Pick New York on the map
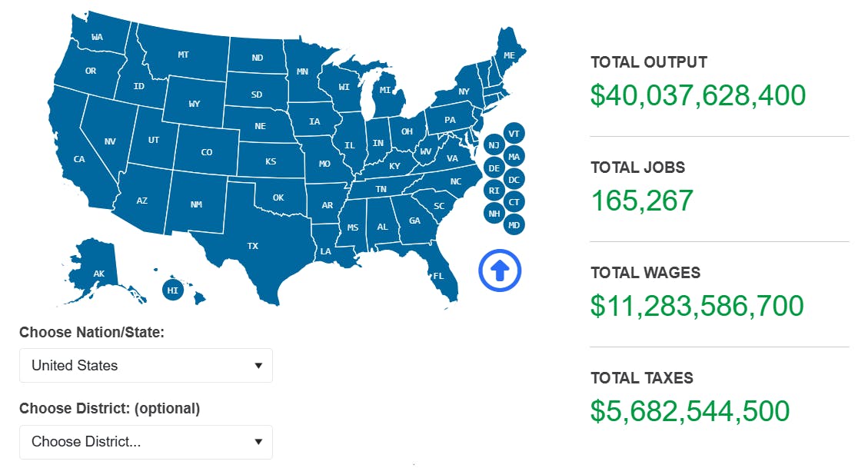The image size is (868, 468). 463,91
